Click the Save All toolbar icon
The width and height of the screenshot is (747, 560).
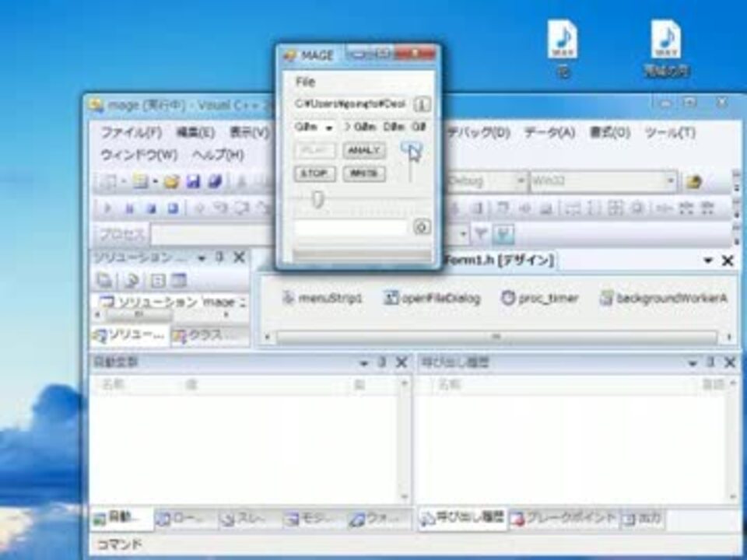pos(215,181)
